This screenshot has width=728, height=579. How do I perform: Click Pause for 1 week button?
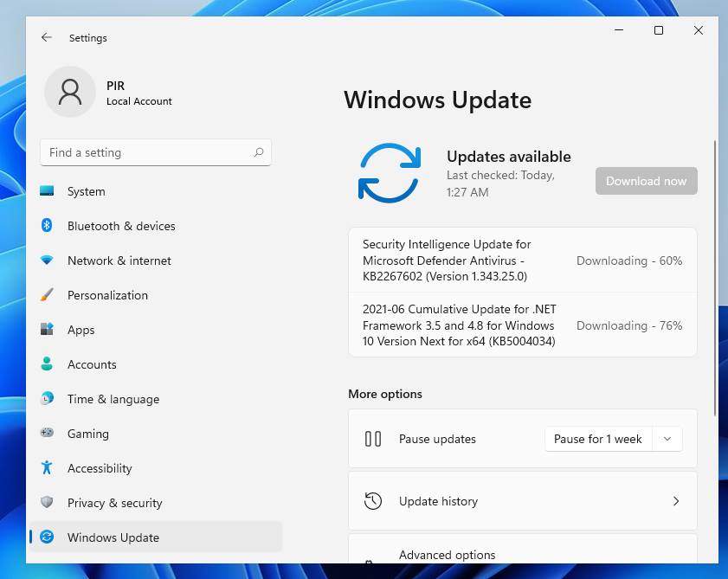pos(598,439)
